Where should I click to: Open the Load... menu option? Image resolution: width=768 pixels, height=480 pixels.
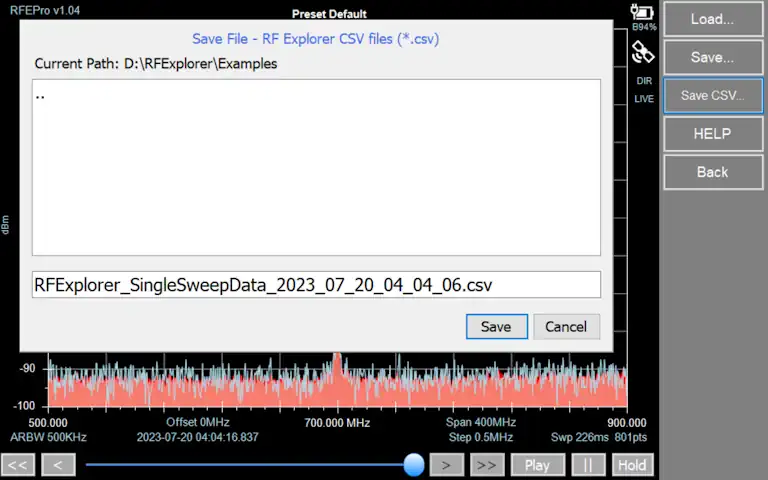pos(712,19)
